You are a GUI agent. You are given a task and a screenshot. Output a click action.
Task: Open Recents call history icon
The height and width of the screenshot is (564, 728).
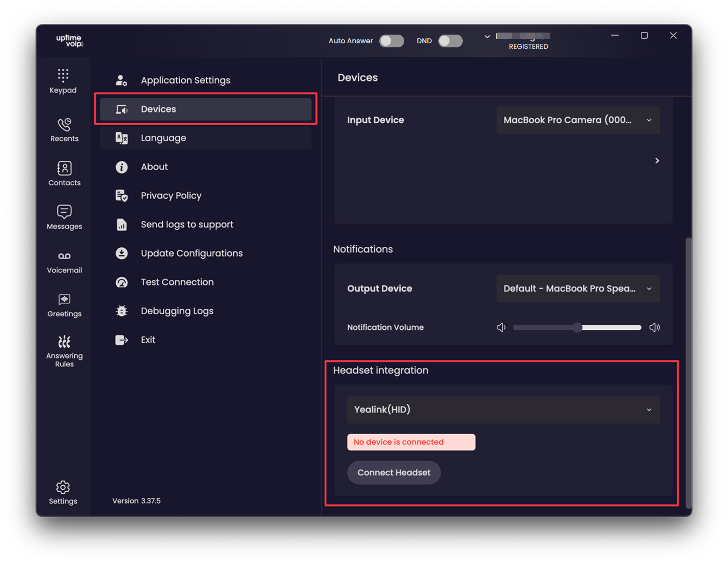click(64, 125)
